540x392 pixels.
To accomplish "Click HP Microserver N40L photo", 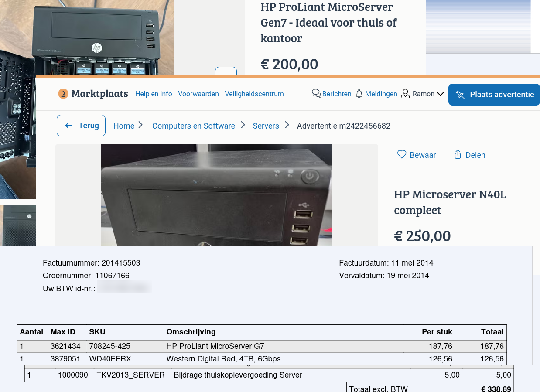I will coord(217,195).
